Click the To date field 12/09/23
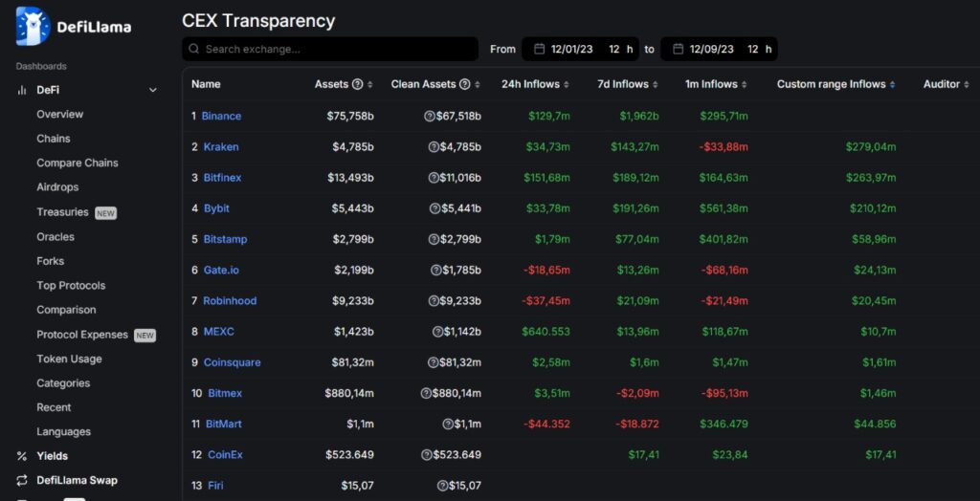The width and height of the screenshot is (980, 501). (x=719, y=49)
